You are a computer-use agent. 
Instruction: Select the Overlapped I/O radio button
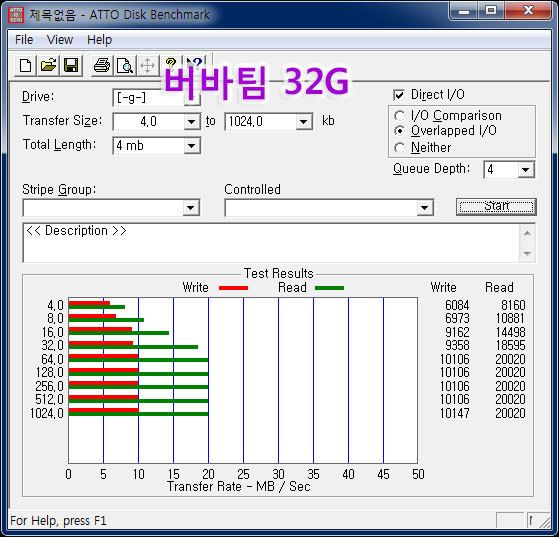point(399,131)
